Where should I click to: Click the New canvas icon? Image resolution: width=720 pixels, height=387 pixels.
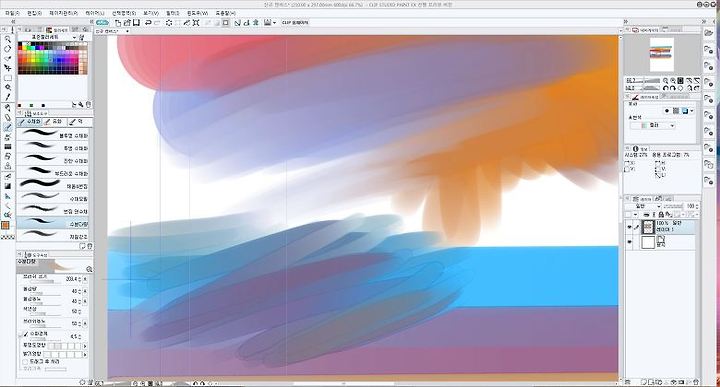click(118, 22)
